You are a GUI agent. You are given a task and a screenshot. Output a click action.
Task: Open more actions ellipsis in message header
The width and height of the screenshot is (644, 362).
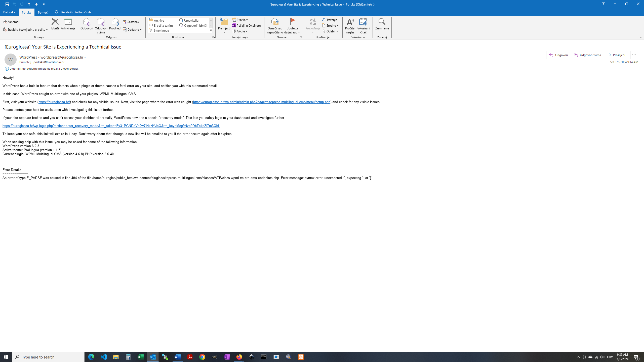[634, 55]
